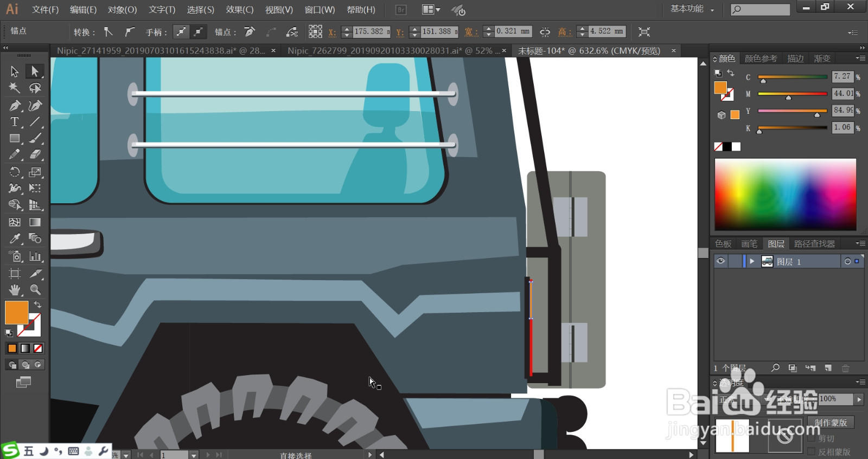Select the Column Graph tool
Viewport: 868px width, 459px height.
[x=35, y=256]
